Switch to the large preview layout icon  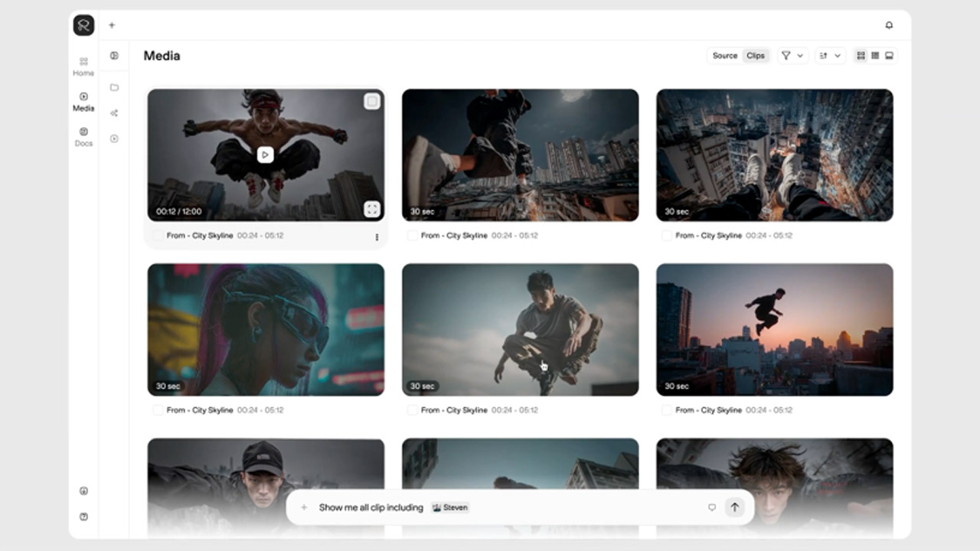[889, 56]
